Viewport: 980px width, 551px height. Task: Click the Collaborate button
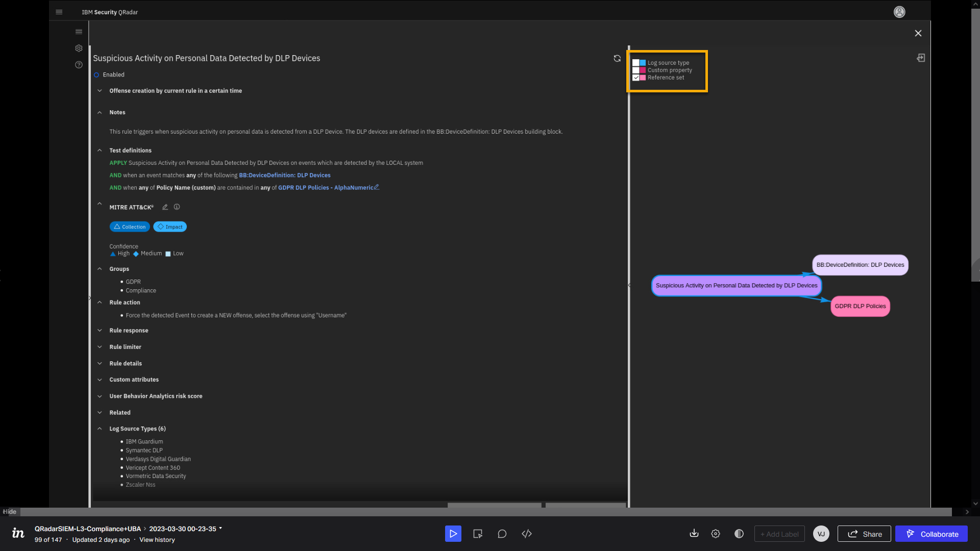pos(931,534)
